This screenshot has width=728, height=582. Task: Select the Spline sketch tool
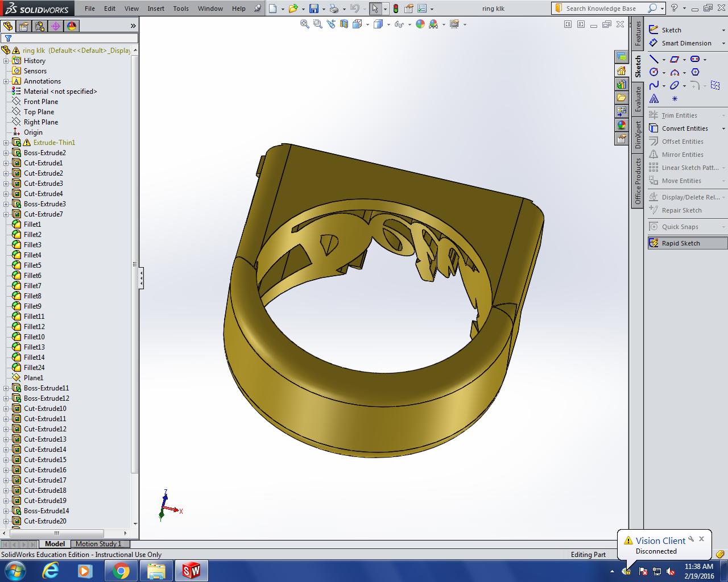654,85
